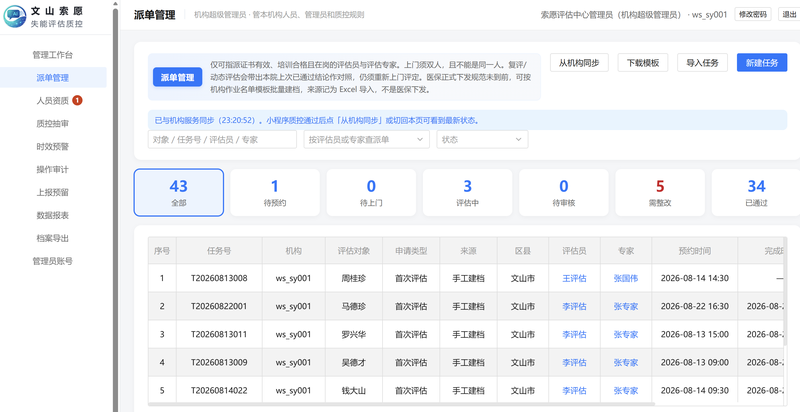Go to 人员资质 sidebar item
800x412 pixels.
click(53, 100)
